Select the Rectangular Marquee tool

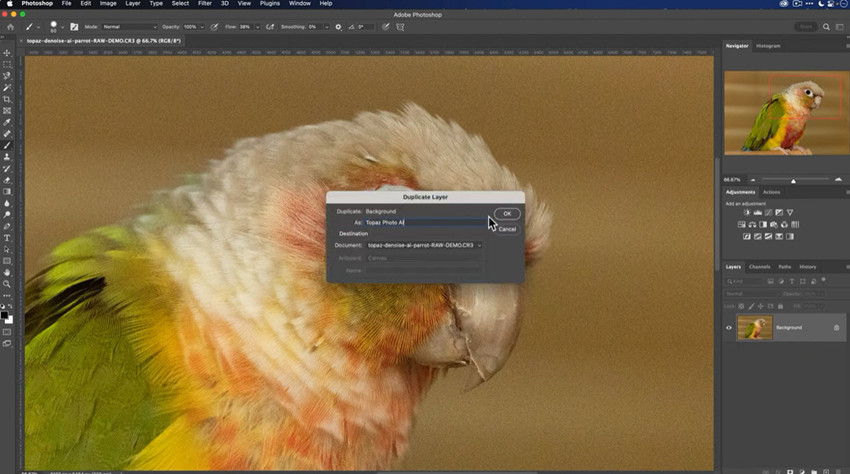click(7, 65)
